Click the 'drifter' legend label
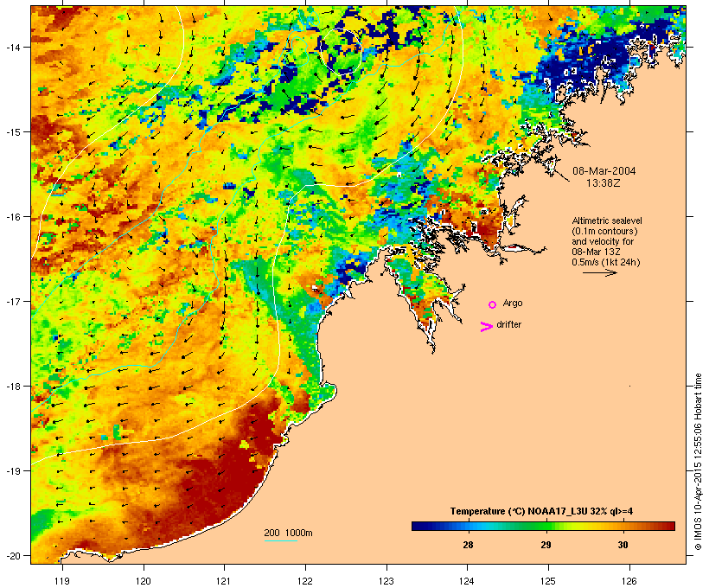This screenshot has width=709, height=588. coord(508,324)
